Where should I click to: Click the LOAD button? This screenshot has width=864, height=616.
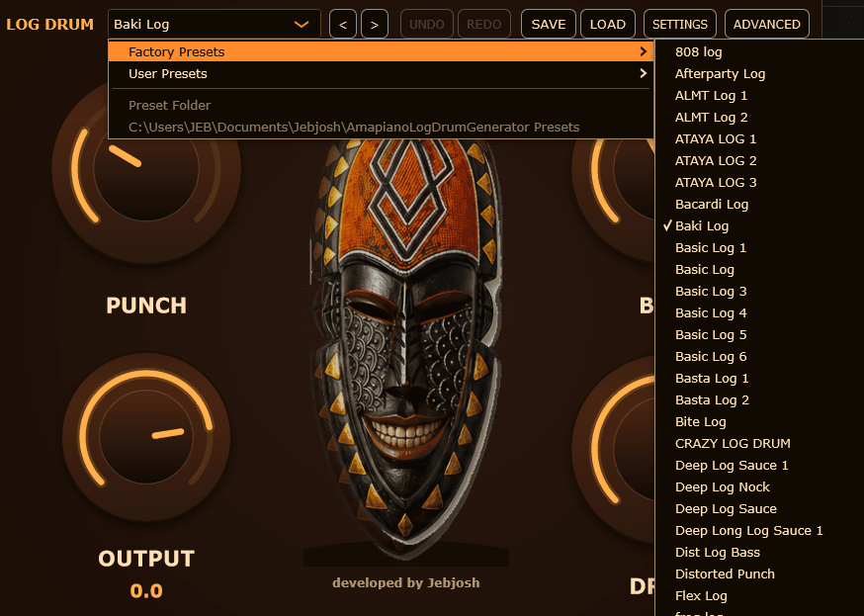(x=608, y=25)
